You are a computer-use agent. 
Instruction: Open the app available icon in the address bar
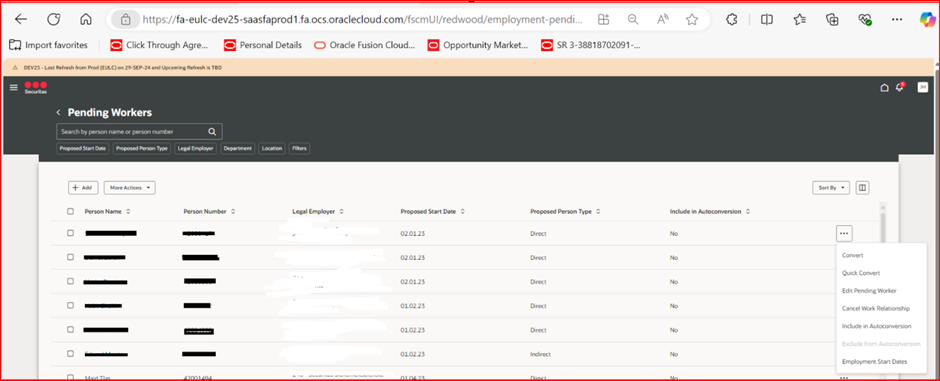[604, 20]
